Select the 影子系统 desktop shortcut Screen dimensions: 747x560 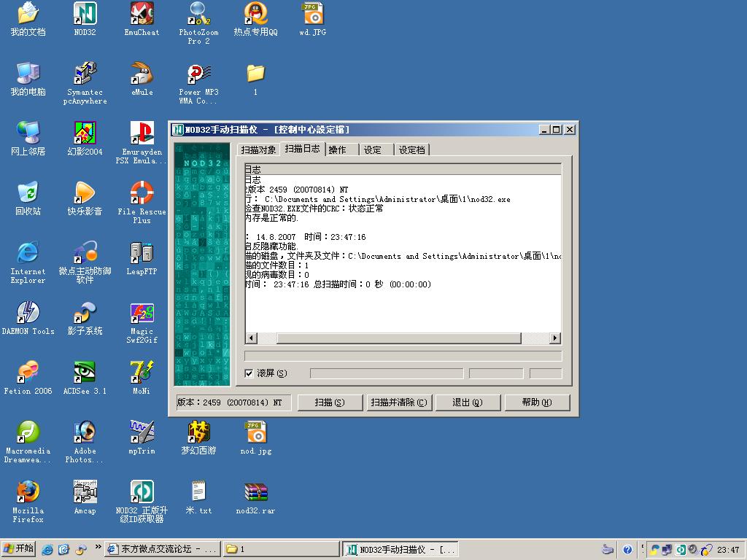[85, 318]
